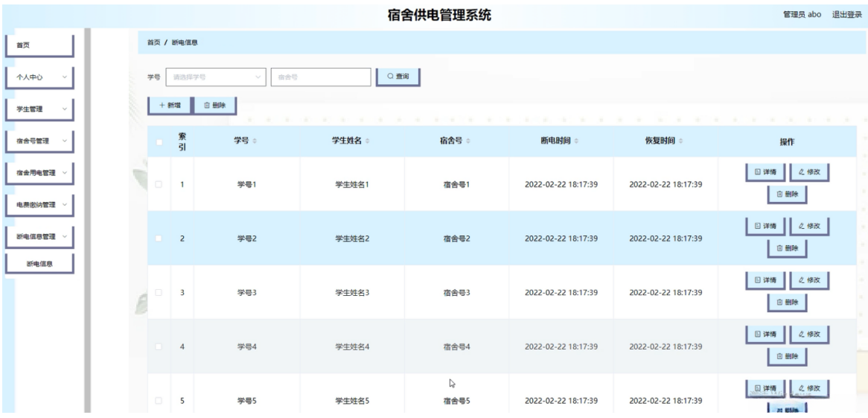Click 断电信息 breadcrumb text
The height and width of the screenshot is (418, 868).
pos(185,42)
